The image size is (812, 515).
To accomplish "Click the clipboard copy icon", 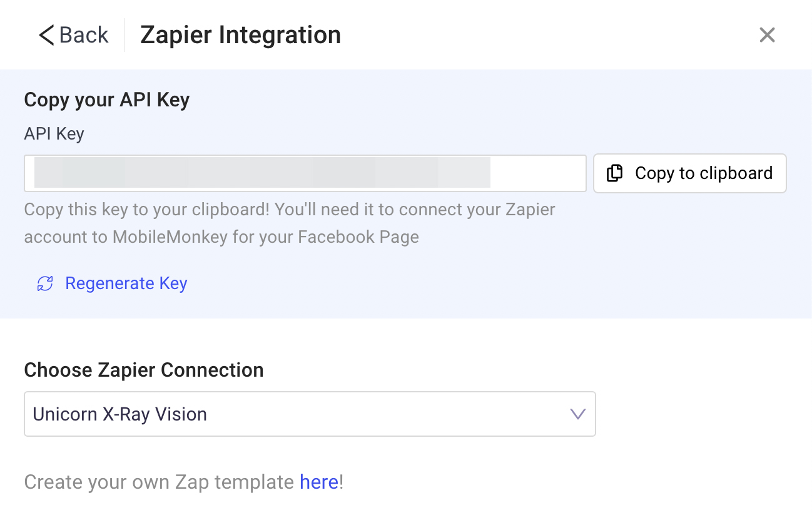I will [x=615, y=173].
